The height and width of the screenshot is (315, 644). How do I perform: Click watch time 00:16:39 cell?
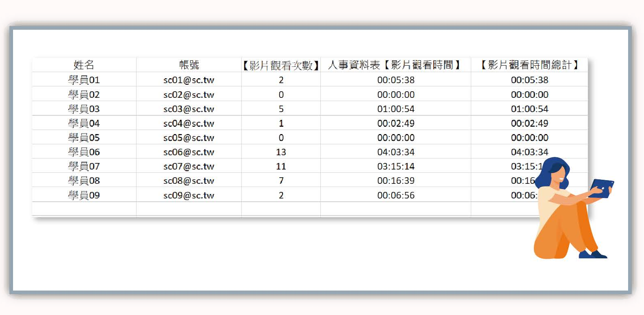(395, 181)
